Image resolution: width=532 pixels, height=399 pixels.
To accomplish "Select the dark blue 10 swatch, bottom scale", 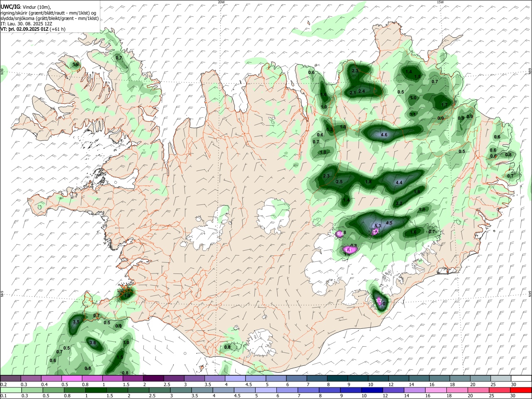I will [372, 390].
